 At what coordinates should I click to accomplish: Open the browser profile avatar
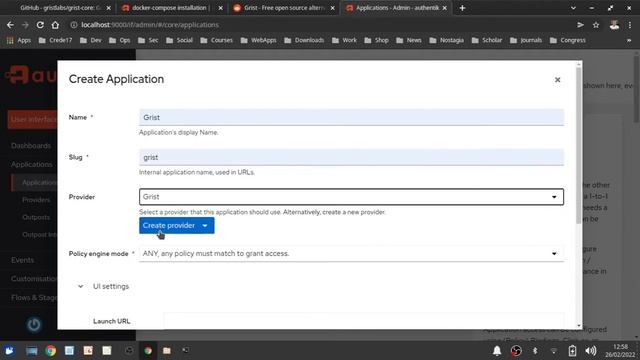coord(614,25)
